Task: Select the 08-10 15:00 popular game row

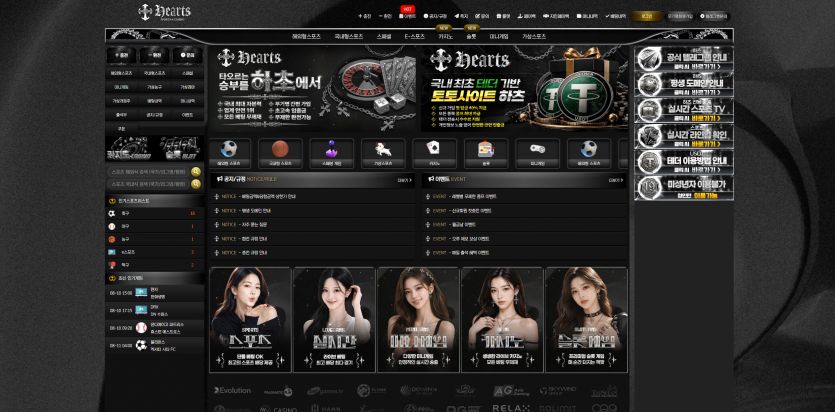Action: pyautogui.click(x=154, y=293)
